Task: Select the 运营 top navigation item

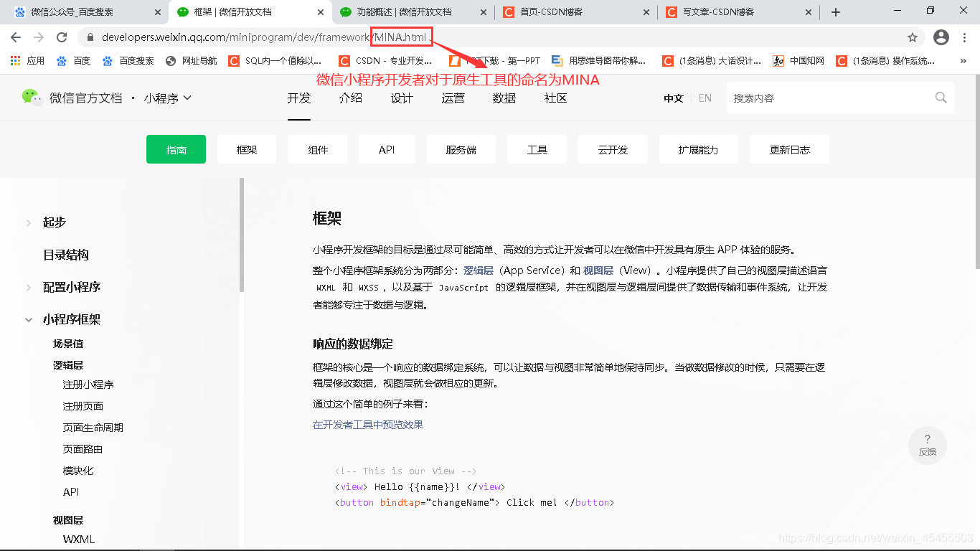Action: 453,98
